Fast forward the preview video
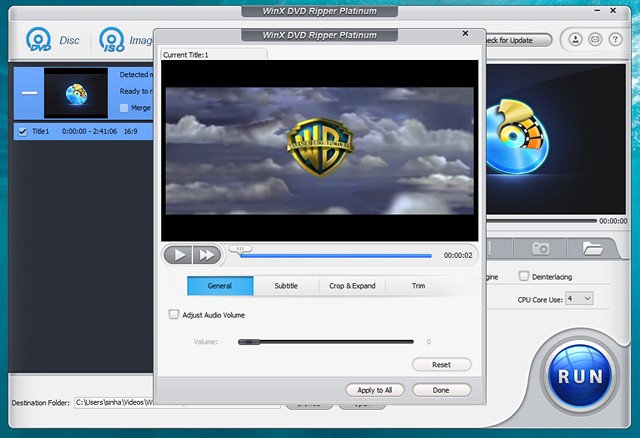 tap(207, 255)
